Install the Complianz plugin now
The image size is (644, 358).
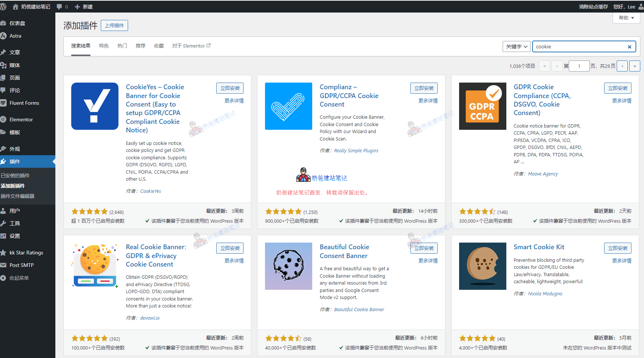424,88
